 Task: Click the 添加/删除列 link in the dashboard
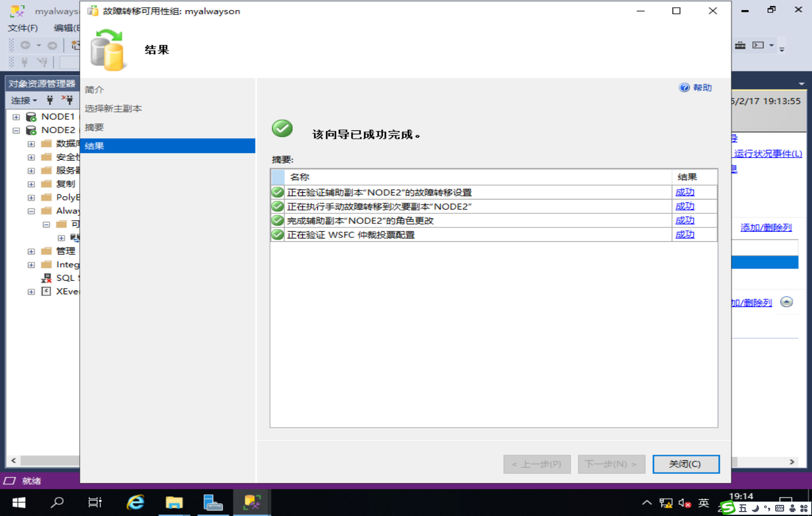[x=766, y=227]
